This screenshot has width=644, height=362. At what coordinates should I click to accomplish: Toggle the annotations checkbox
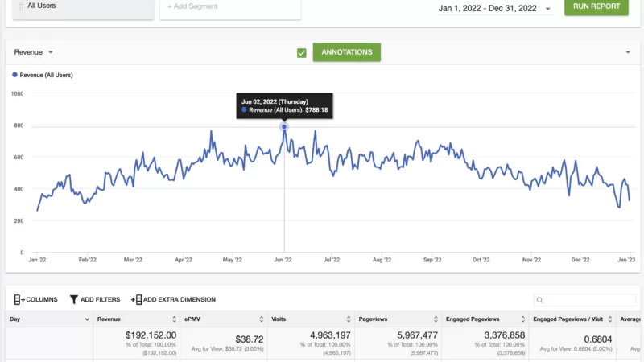click(302, 53)
